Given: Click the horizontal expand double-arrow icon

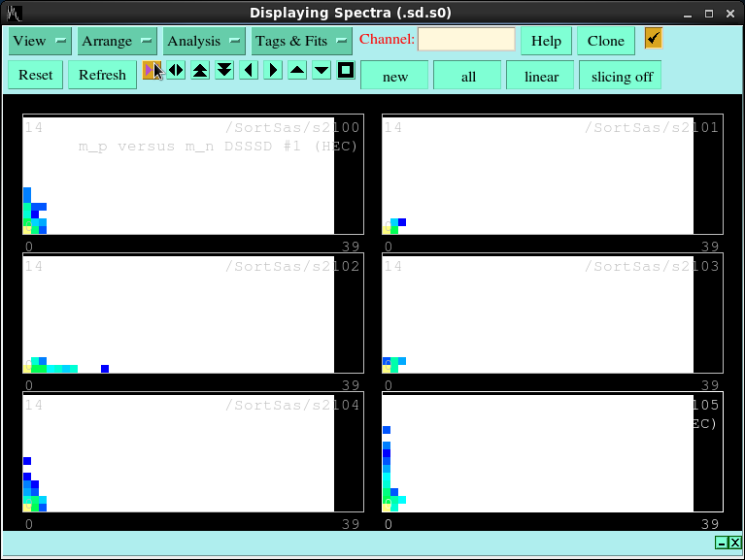Looking at the screenshot, I should coord(176,71).
